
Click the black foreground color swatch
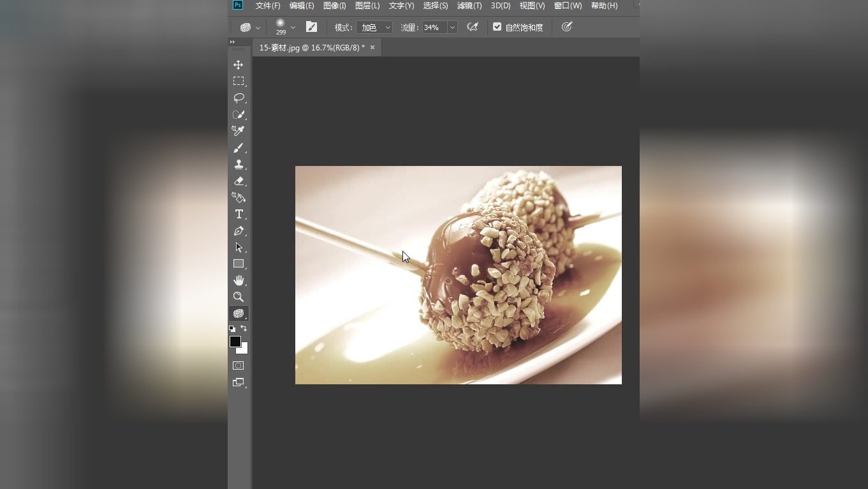(235, 342)
